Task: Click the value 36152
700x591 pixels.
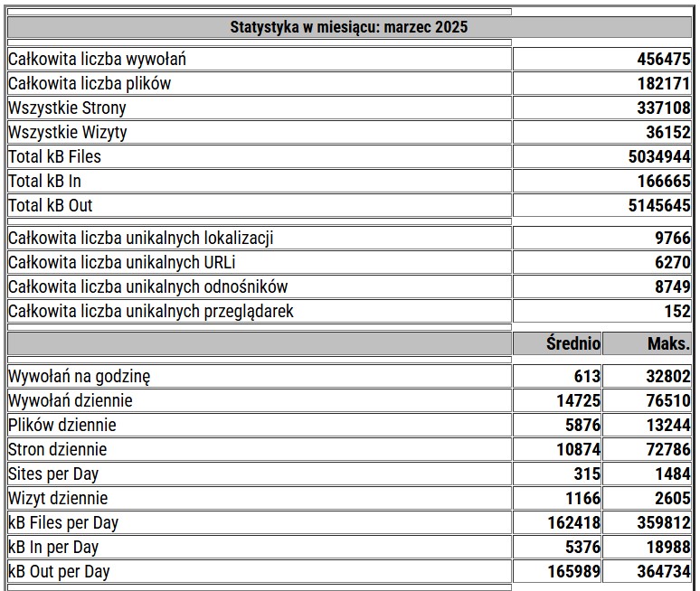Action: click(667, 132)
